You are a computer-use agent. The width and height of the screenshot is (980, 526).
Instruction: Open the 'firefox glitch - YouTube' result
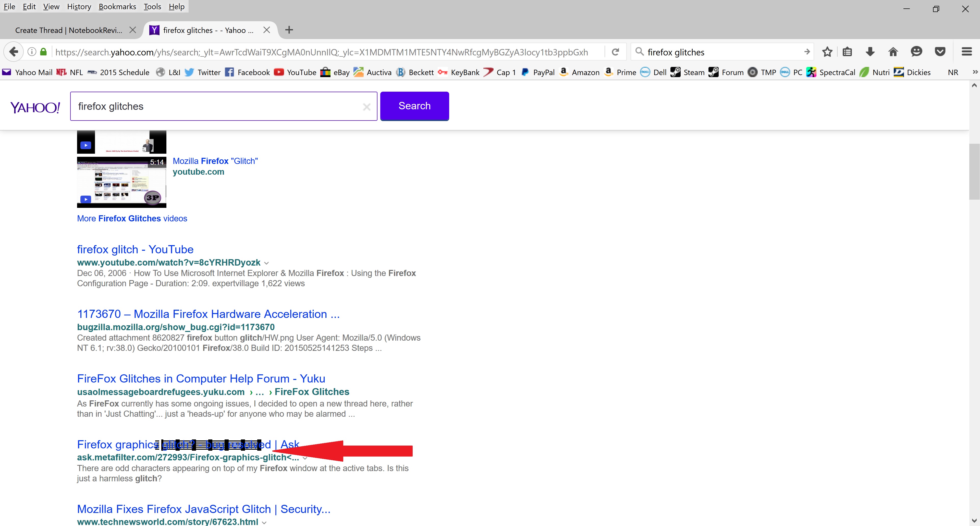(135, 249)
